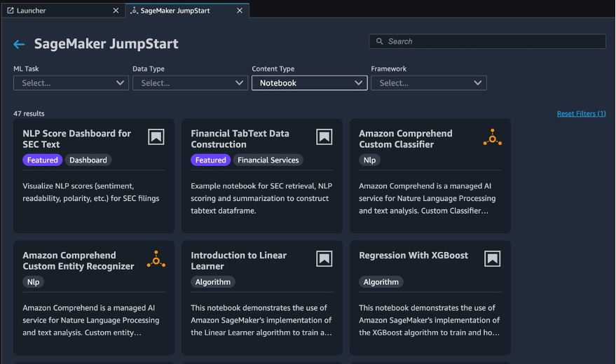Select the SageMaker JumpStart tab

[187, 10]
